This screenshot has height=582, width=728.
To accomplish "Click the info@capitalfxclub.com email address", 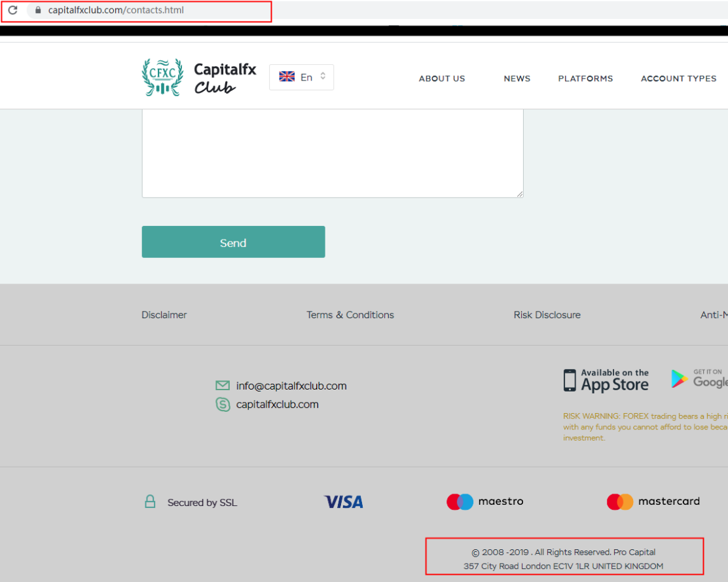I will click(x=291, y=386).
